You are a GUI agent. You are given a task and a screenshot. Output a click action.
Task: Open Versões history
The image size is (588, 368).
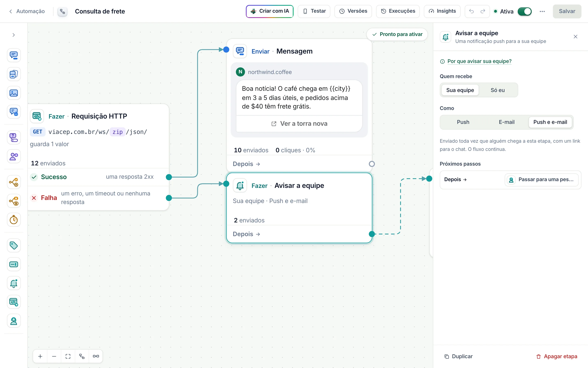click(x=353, y=11)
